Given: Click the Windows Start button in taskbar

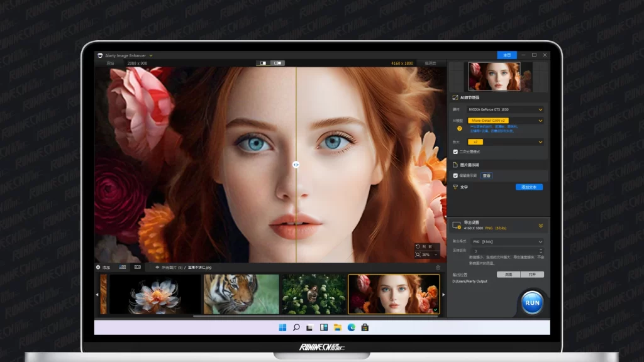Looking at the screenshot, I should point(282,327).
